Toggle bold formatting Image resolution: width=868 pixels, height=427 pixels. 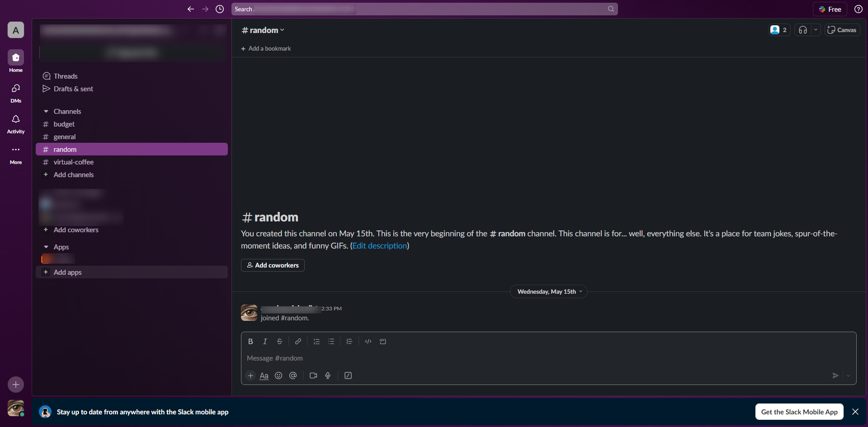tap(250, 342)
